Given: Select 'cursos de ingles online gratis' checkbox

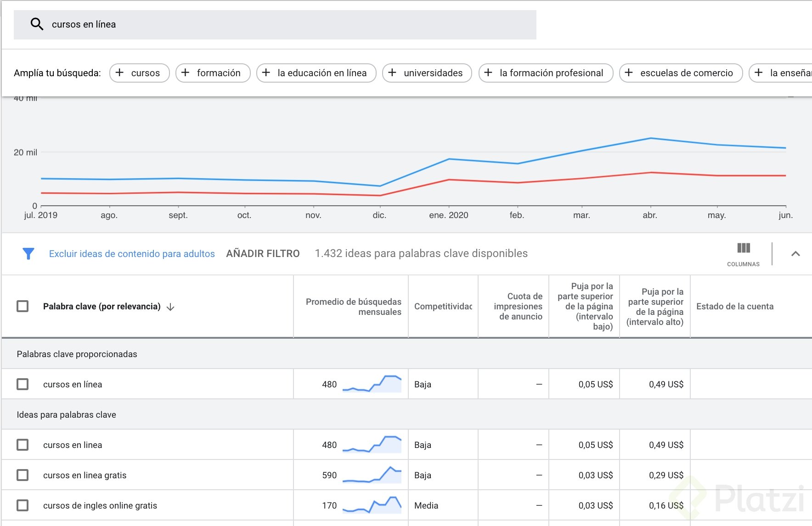Looking at the screenshot, I should tap(23, 505).
